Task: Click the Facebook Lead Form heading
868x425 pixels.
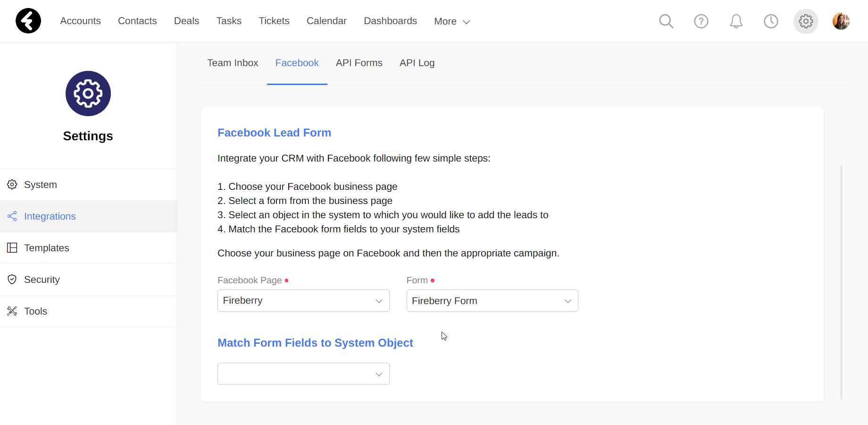Action: click(274, 133)
